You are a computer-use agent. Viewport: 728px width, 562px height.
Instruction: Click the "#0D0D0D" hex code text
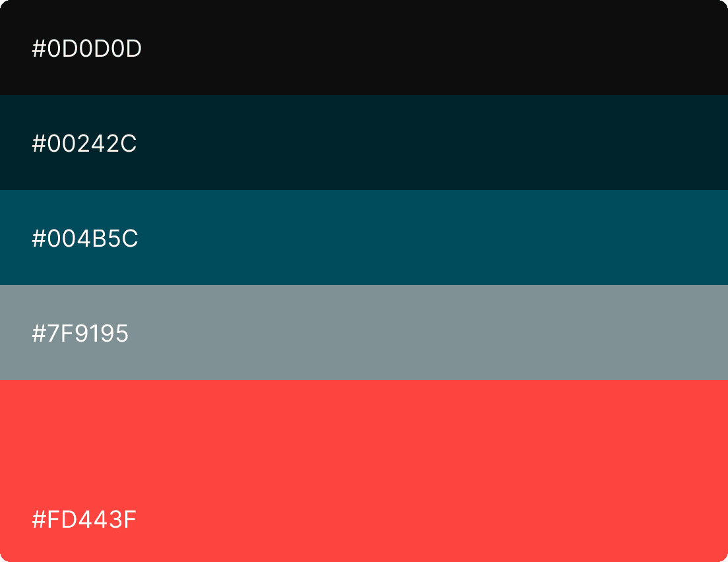pyautogui.click(x=86, y=49)
